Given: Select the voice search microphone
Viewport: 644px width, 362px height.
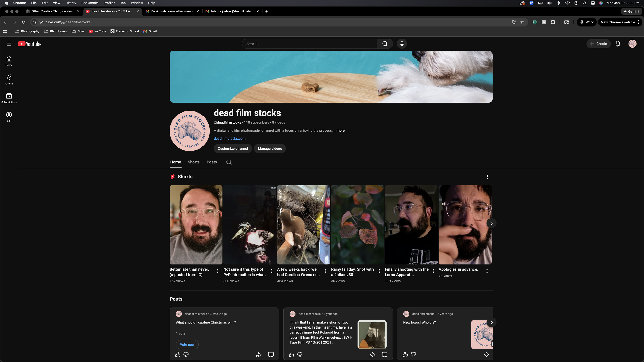Looking at the screenshot, I should 402,44.
